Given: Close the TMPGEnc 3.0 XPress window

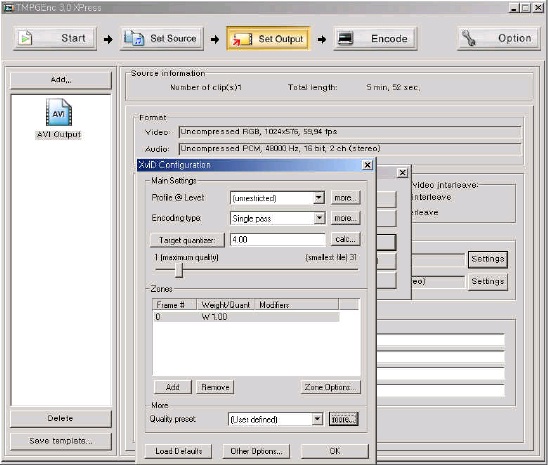Looking at the screenshot, I should coord(538,8).
